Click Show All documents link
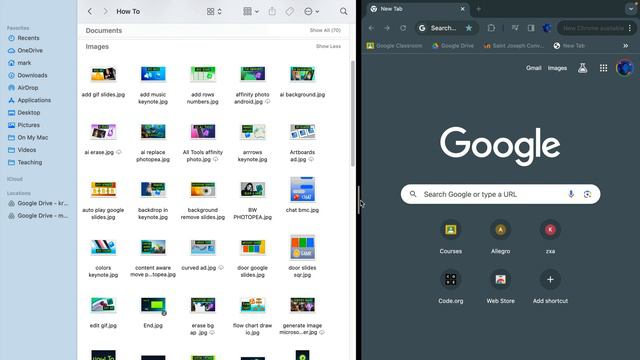 pyautogui.click(x=325, y=30)
